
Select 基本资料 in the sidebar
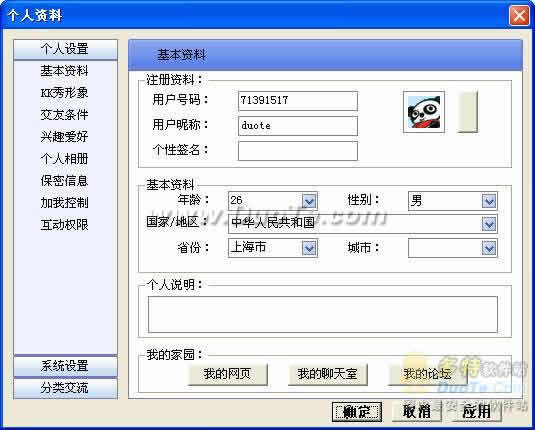(x=64, y=71)
